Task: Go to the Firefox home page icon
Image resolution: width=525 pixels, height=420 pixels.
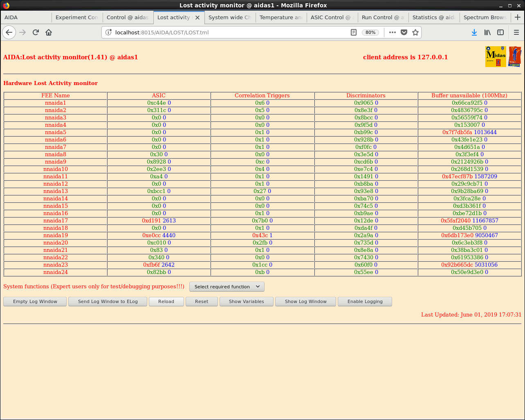Action: [49, 32]
